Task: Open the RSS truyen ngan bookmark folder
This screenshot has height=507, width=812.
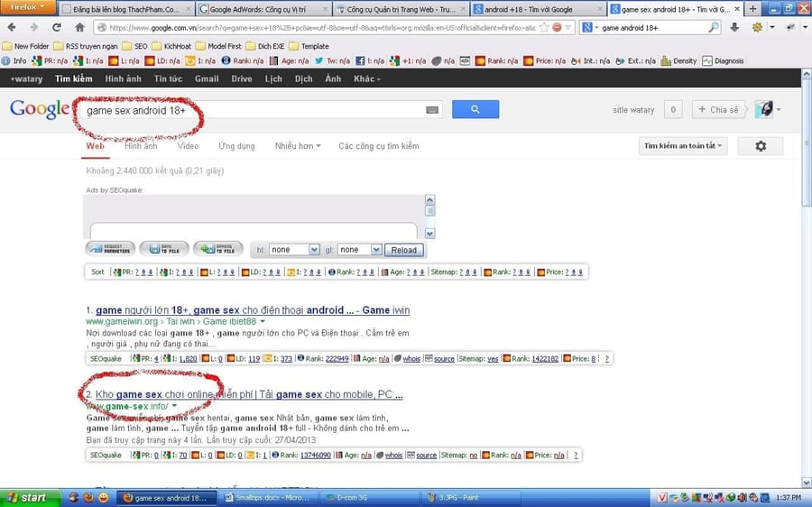Action: pos(86,46)
